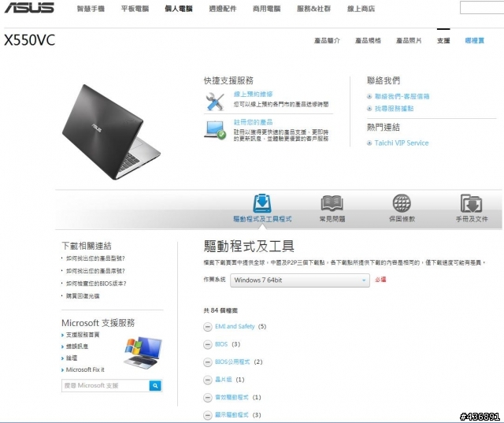Switch to the 產品規格 tab

pyautogui.click(x=368, y=40)
